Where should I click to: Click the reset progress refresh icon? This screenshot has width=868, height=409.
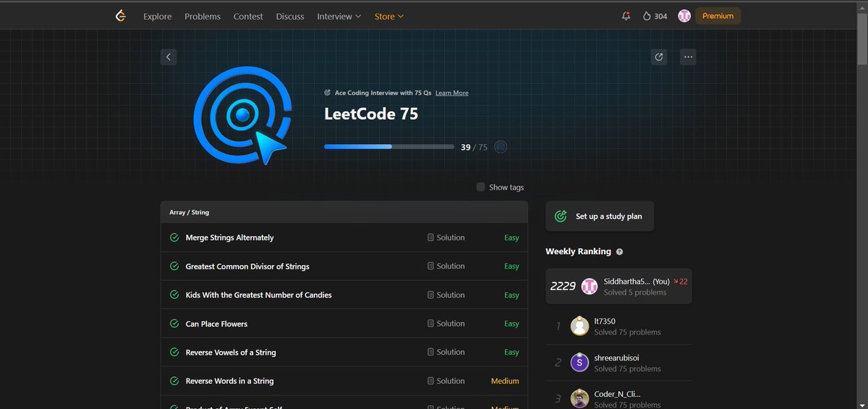pyautogui.click(x=658, y=56)
